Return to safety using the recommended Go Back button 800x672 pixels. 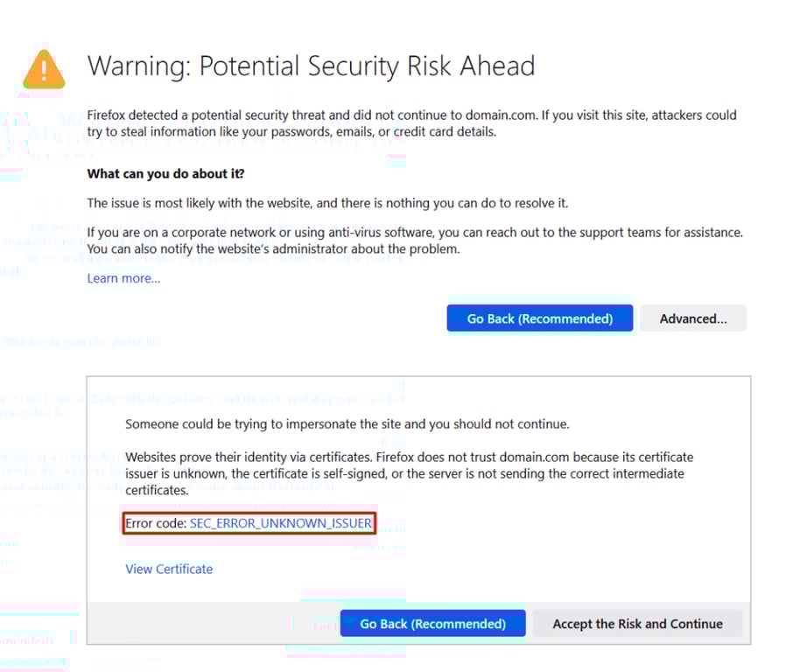[539, 318]
